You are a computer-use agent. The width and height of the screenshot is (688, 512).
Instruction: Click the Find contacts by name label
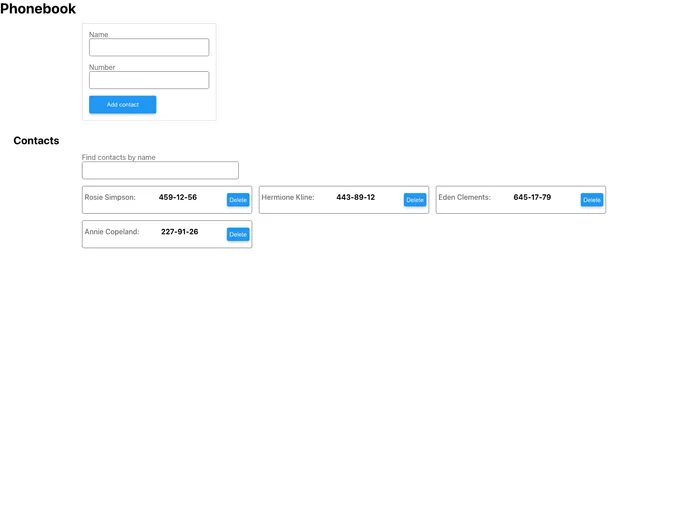[x=119, y=157]
